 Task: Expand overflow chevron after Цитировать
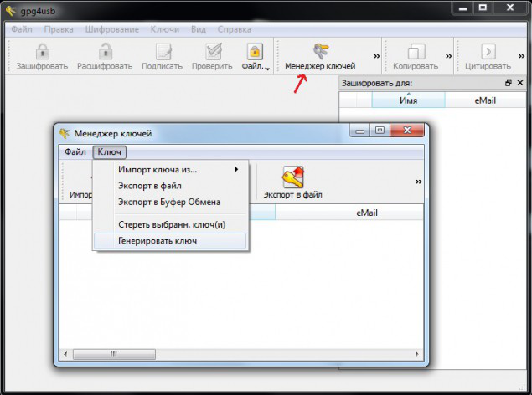521,56
